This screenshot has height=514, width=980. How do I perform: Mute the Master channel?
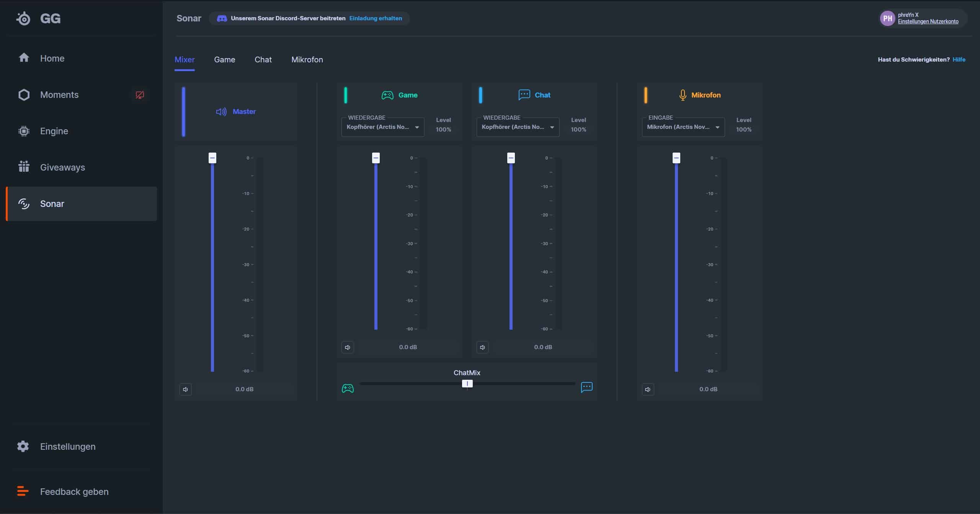pyautogui.click(x=186, y=389)
